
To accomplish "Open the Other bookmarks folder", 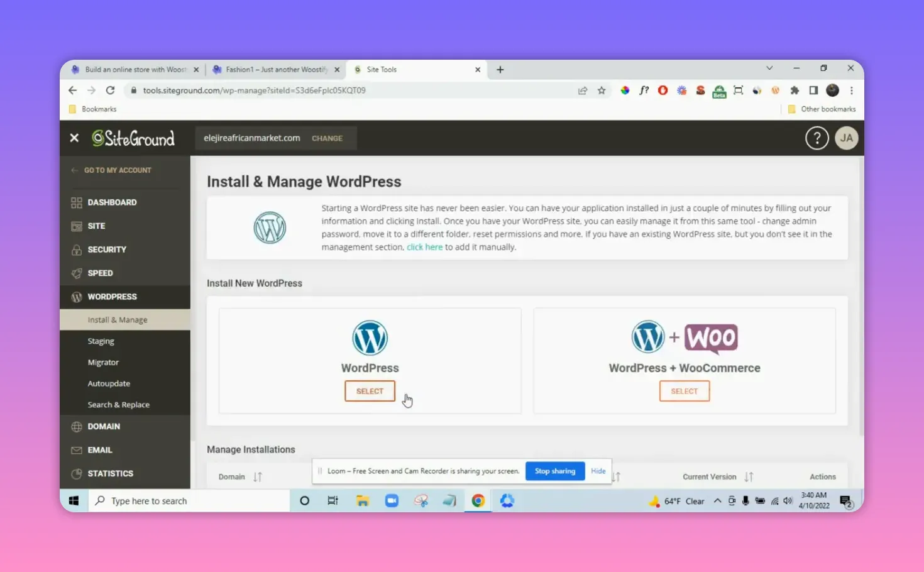I will coord(822,108).
